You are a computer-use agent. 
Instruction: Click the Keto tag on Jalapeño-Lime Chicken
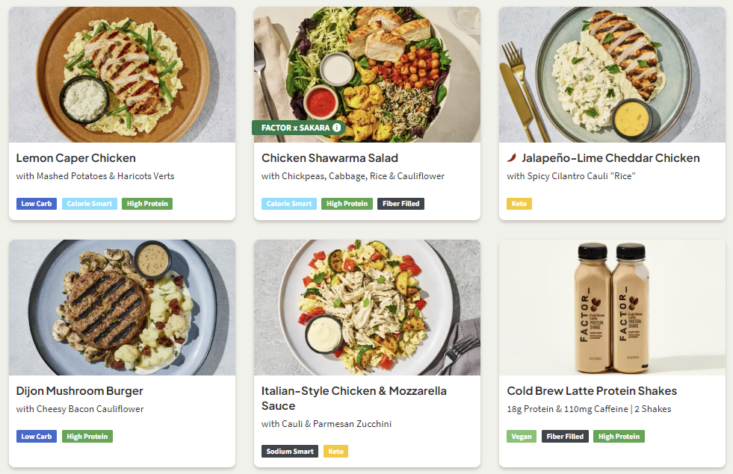point(519,204)
